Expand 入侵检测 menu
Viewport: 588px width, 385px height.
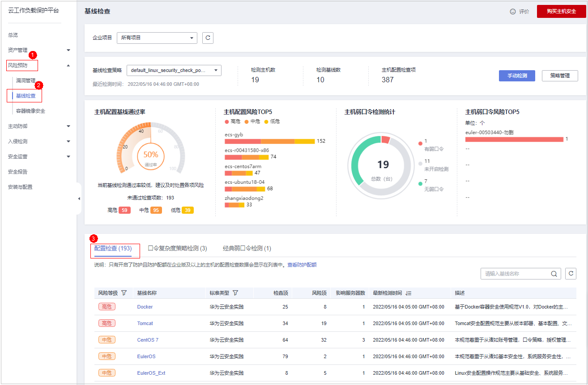coord(68,141)
